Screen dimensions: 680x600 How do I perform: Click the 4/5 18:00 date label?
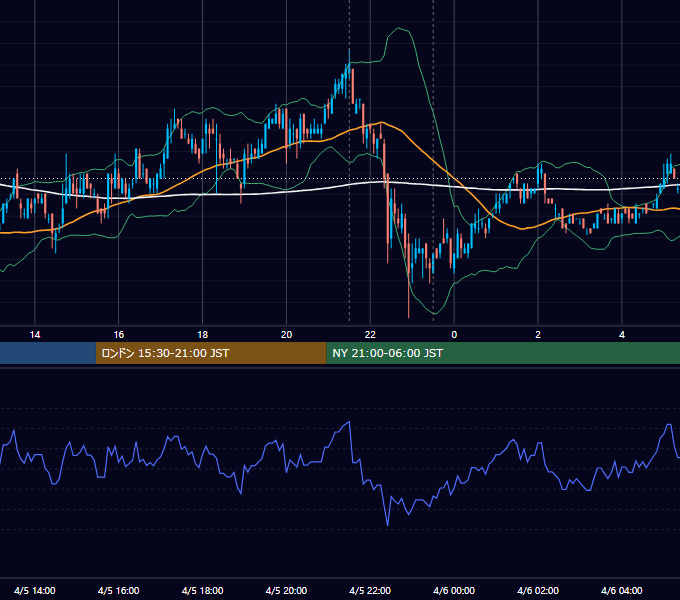coord(203,590)
